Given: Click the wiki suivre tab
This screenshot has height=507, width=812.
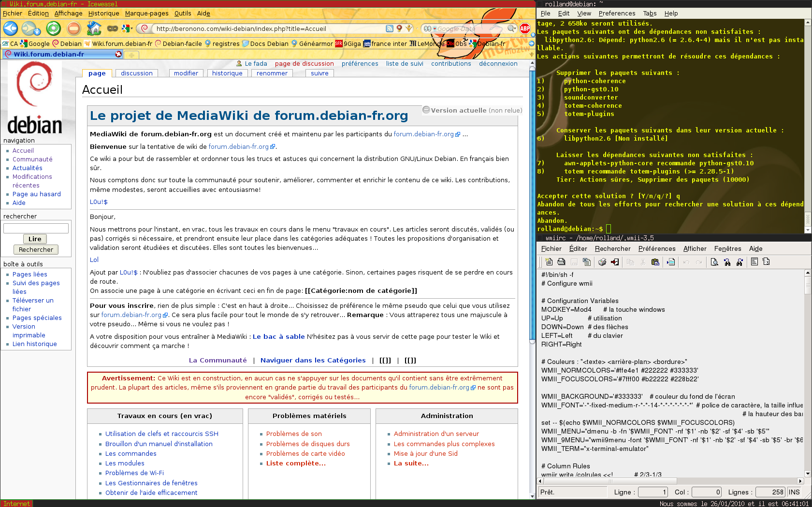Looking at the screenshot, I should click(319, 73).
